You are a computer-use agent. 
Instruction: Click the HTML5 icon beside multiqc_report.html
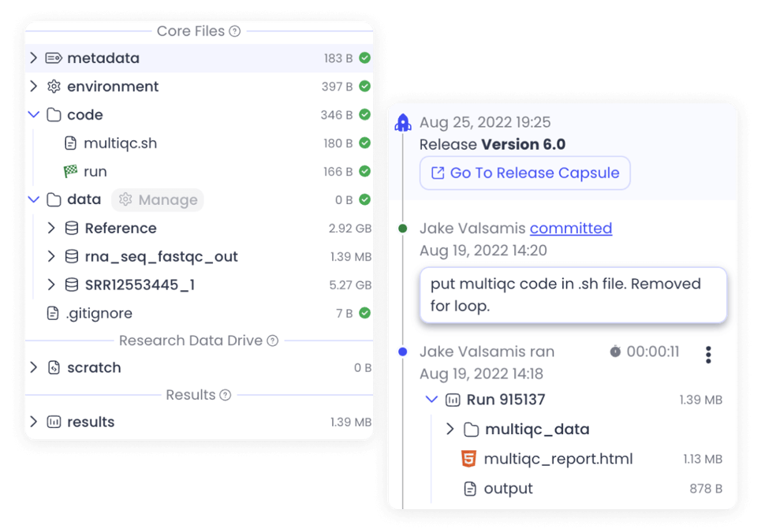click(x=468, y=458)
